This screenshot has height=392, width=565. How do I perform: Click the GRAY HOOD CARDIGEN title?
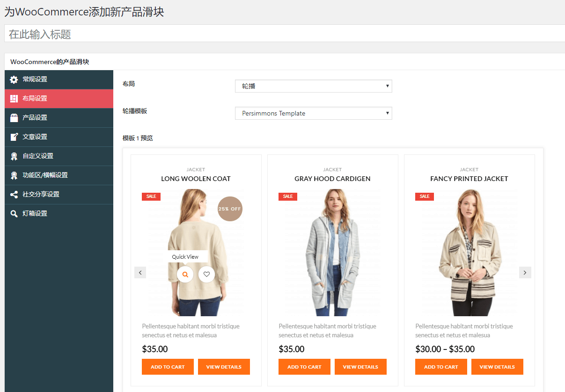click(332, 179)
